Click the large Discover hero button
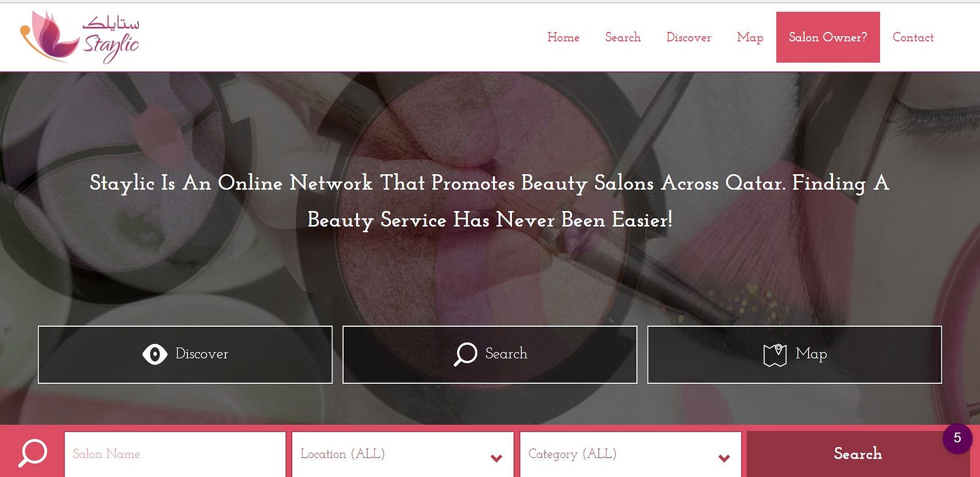This screenshot has width=980, height=477. point(185,354)
